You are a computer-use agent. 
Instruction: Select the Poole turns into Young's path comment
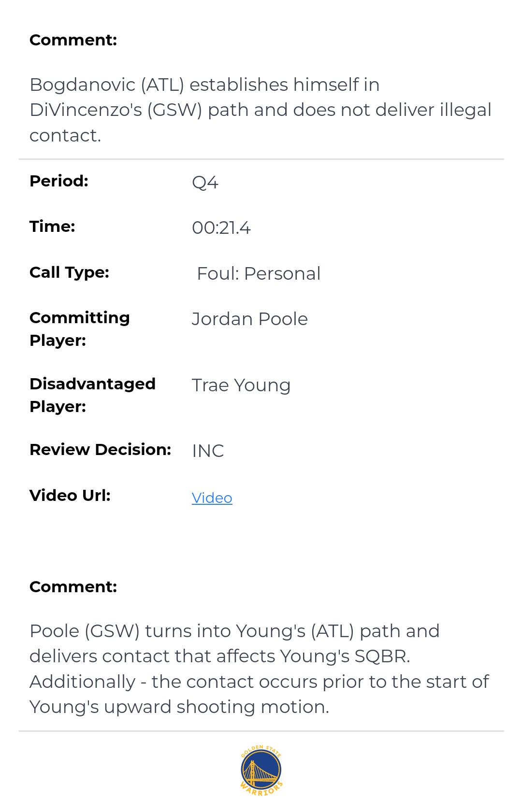[x=259, y=669]
